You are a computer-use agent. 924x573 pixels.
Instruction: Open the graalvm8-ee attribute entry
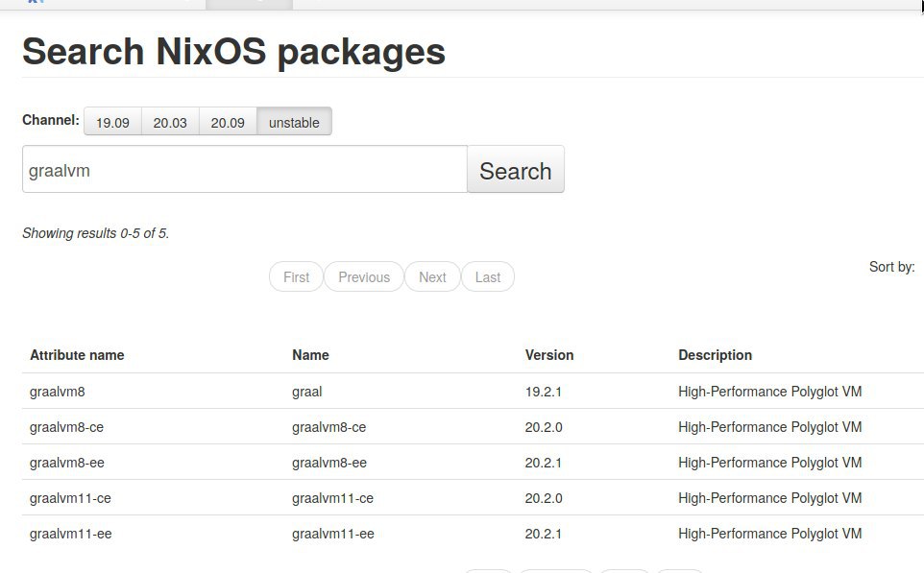(67, 463)
